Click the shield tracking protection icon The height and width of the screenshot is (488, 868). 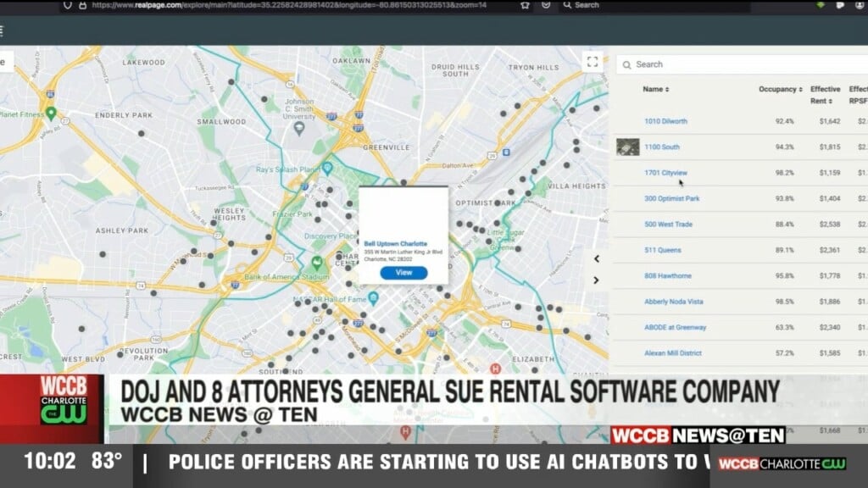point(68,5)
